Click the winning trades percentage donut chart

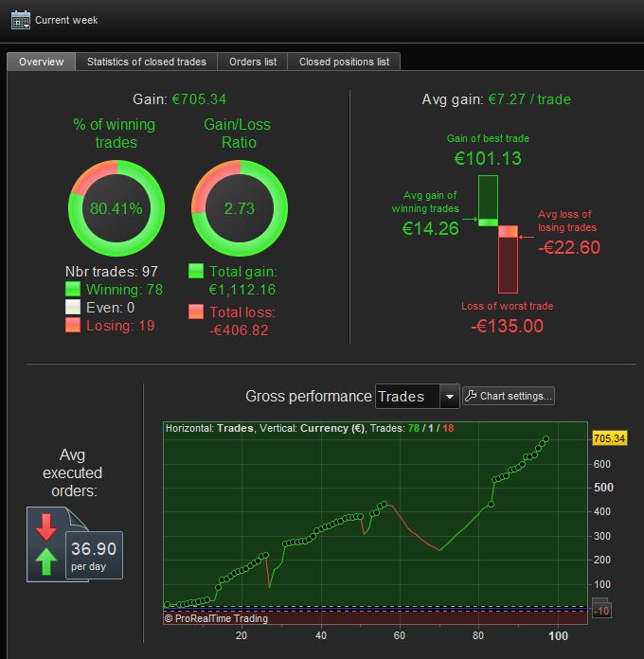click(x=116, y=208)
